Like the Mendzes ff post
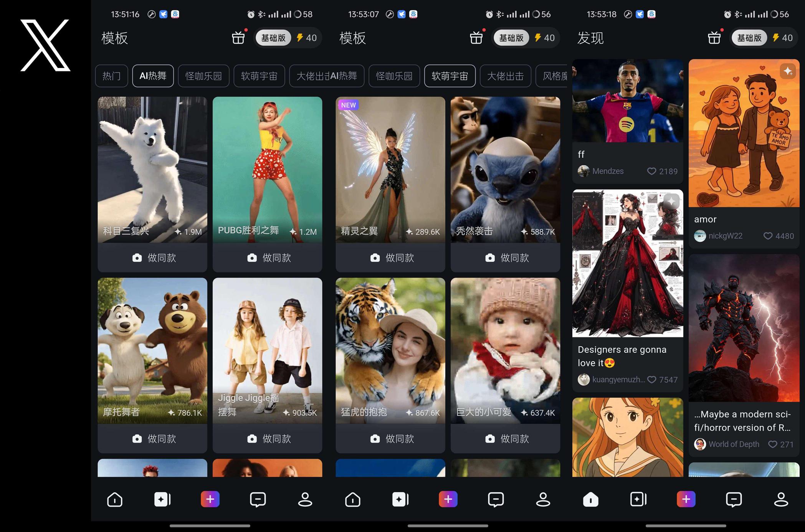 (651, 171)
